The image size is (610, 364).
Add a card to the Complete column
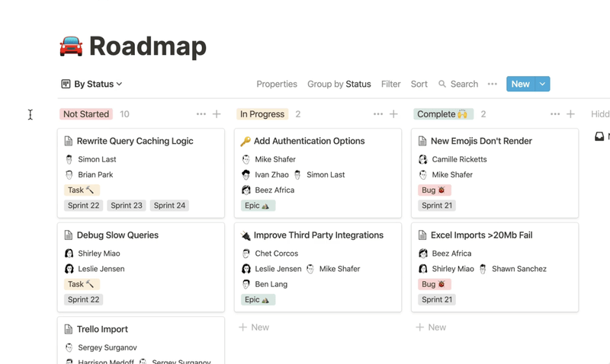570,113
